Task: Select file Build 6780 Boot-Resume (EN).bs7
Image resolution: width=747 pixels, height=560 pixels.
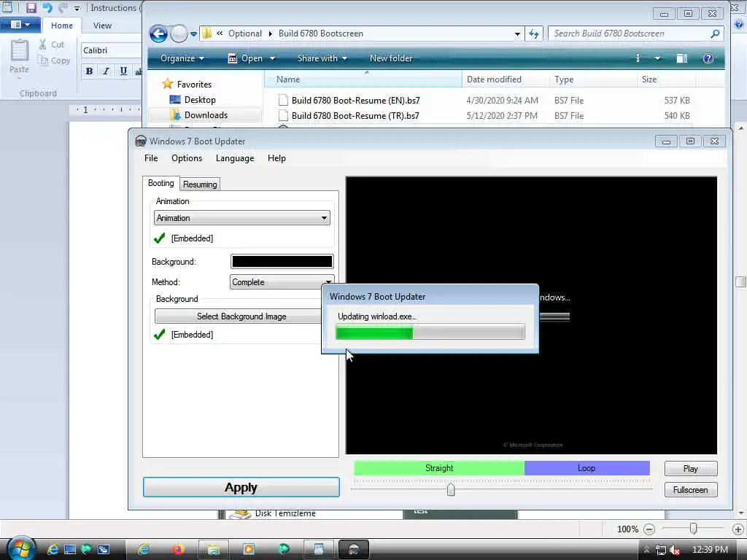Action: [x=355, y=101]
